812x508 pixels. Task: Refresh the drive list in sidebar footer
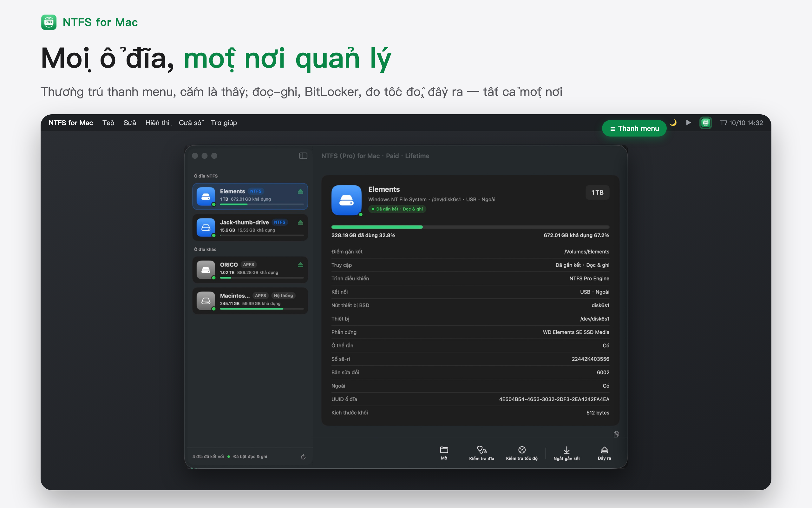click(303, 457)
